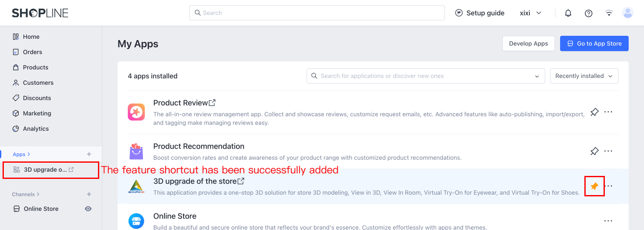Click the Customers person icon

[16, 83]
